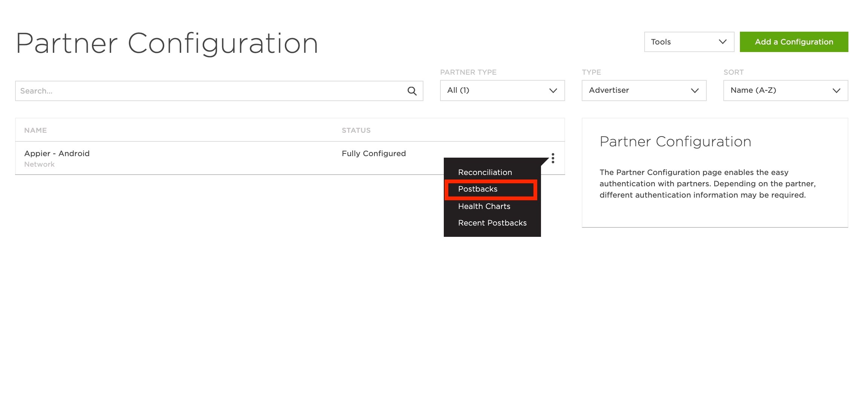Screen dimensions: 868x399
Task: Select Reconciliation from the context menu
Action: pos(485,172)
